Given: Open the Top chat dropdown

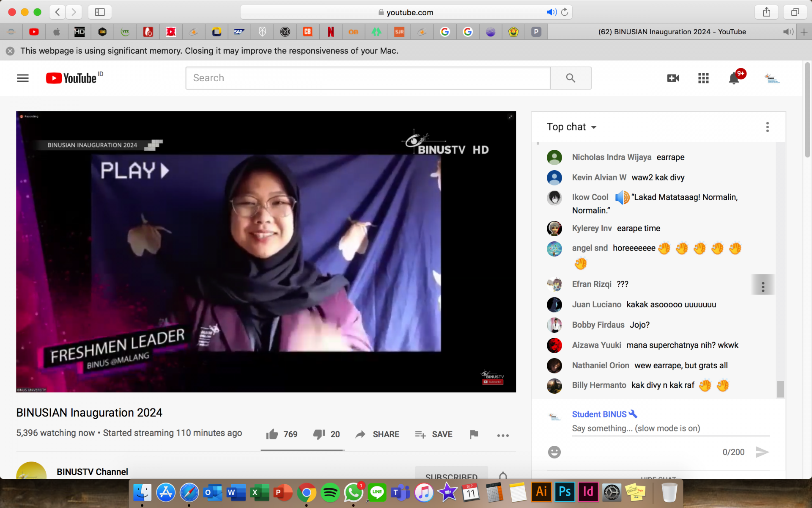Looking at the screenshot, I should (572, 127).
